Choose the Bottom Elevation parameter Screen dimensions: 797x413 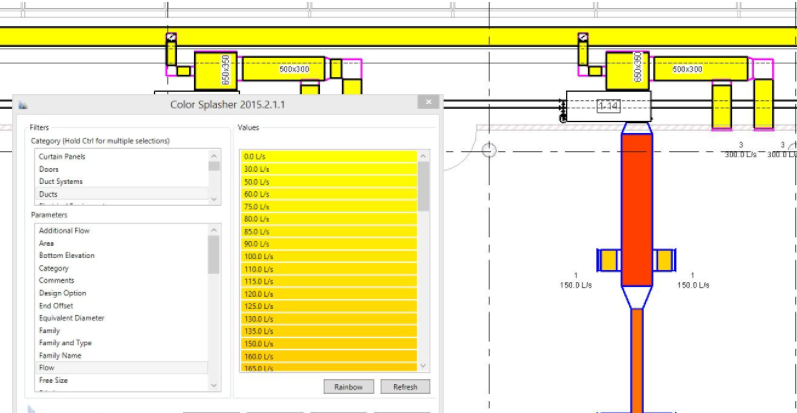121,256
